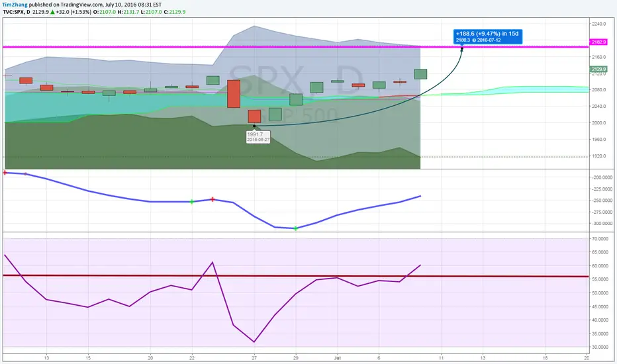Click the TVC:SPX, D symbol title
Viewport: 617px width, 364px height.
click(17, 12)
